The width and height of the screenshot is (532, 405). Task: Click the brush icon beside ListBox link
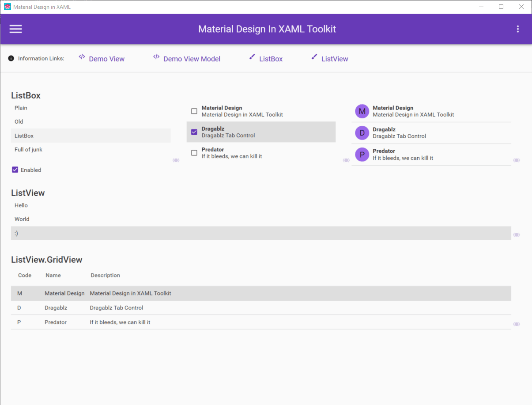point(252,57)
